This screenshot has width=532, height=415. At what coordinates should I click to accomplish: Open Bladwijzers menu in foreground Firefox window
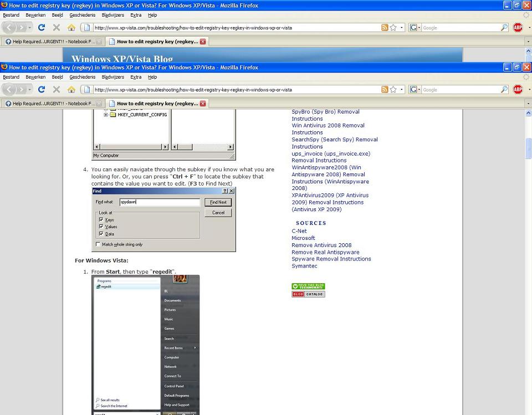pyautogui.click(x=113, y=77)
